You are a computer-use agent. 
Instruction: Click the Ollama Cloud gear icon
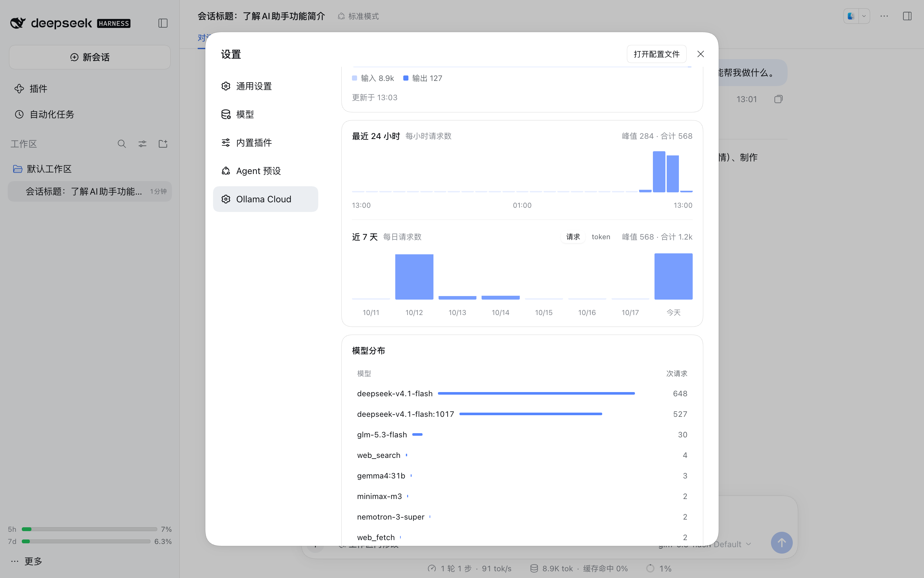(226, 199)
